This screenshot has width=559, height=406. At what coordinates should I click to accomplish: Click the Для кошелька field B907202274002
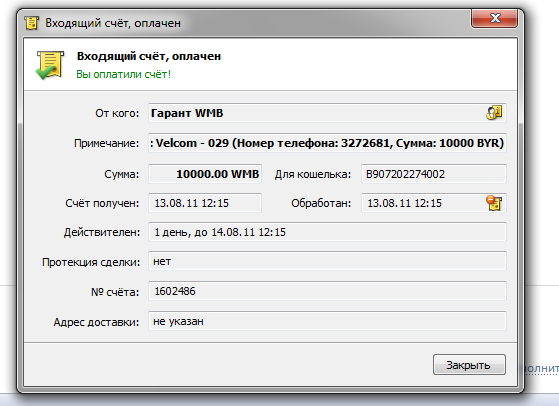pos(434,174)
